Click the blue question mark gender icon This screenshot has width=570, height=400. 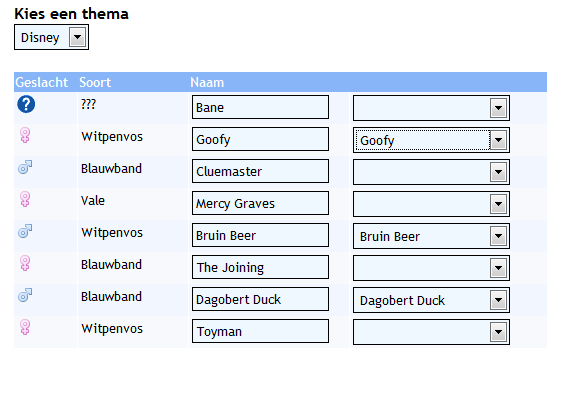point(26,104)
